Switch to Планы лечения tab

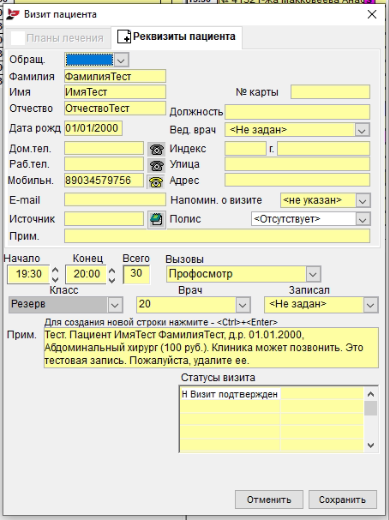click(x=57, y=38)
